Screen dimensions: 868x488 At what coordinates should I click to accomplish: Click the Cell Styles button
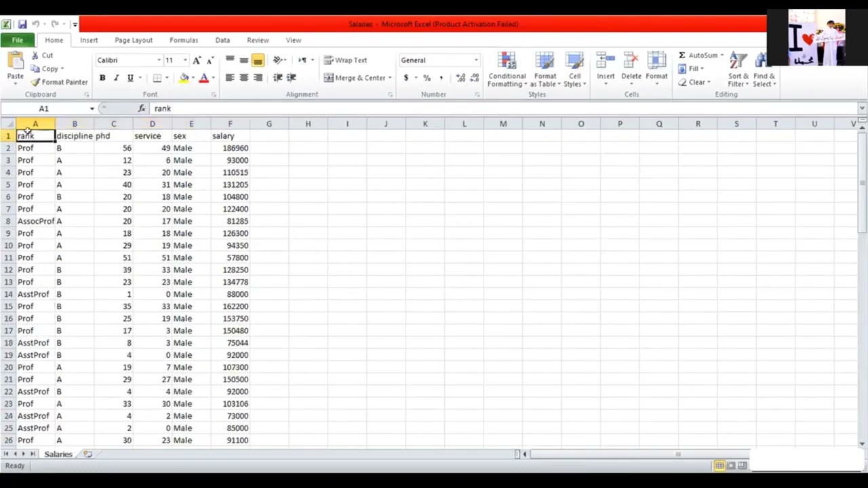click(x=574, y=70)
